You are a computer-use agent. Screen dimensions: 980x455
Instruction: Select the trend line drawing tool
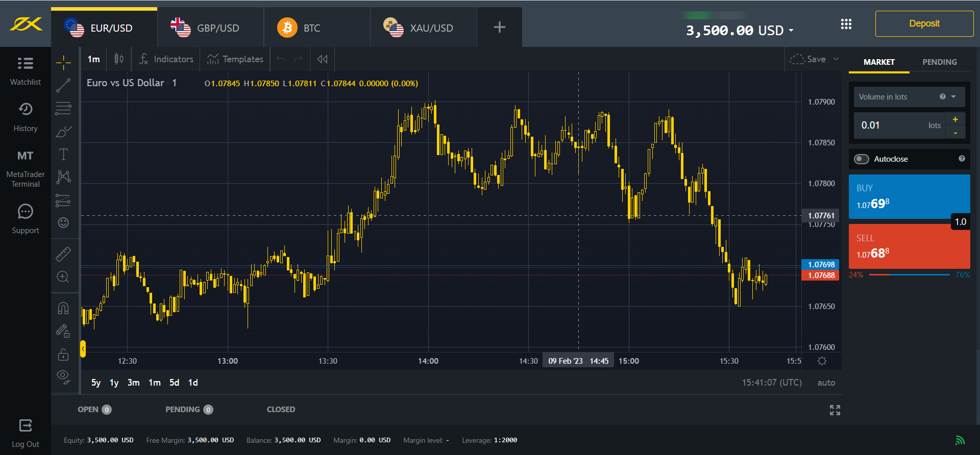63,86
